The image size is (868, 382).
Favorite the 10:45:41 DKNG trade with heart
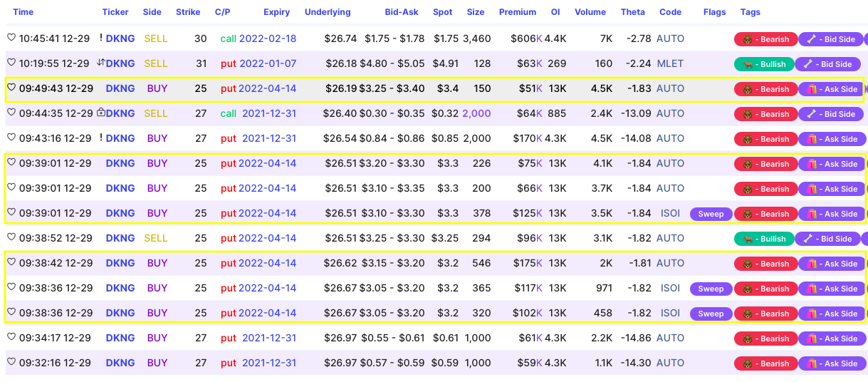click(x=11, y=37)
